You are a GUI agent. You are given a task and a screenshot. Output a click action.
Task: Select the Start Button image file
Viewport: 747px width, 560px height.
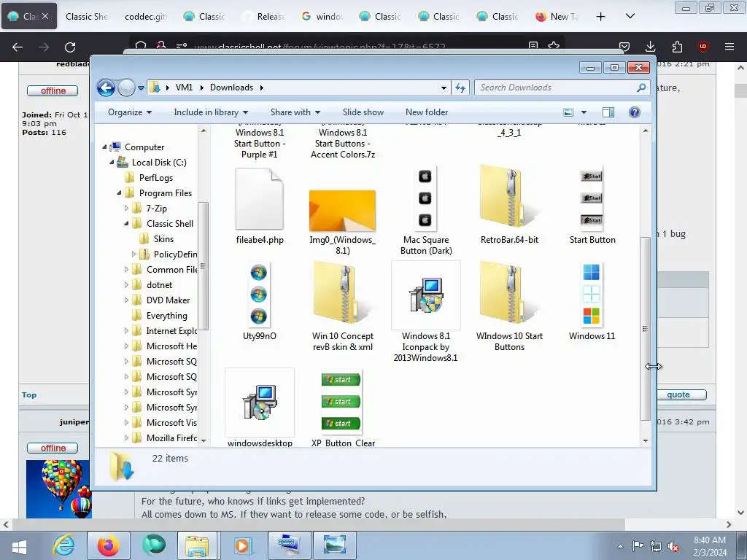(592, 199)
